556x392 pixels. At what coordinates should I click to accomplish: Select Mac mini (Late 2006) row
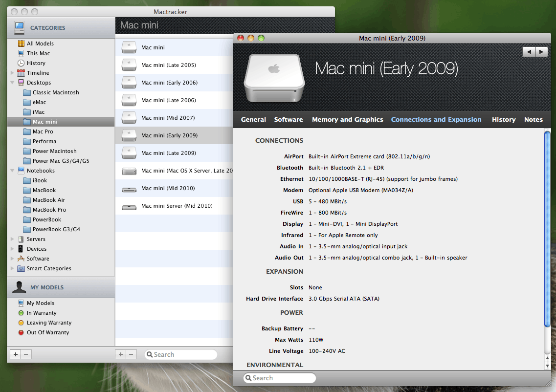(x=174, y=100)
